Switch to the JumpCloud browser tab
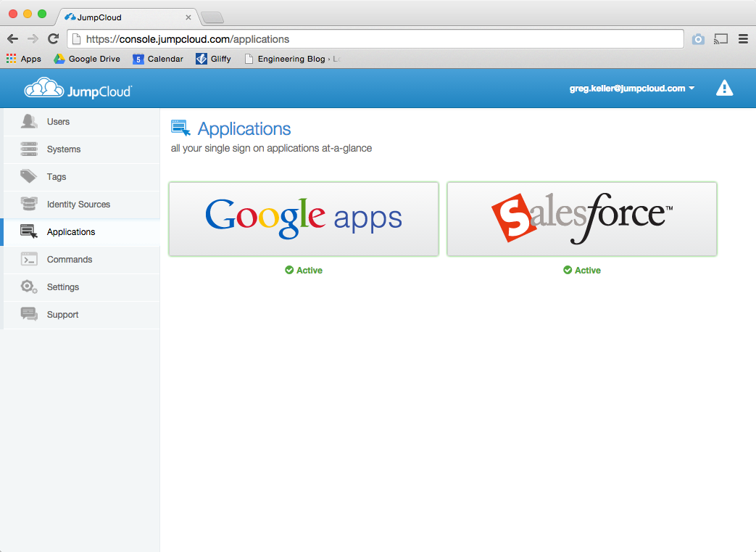756x552 pixels. pos(123,17)
